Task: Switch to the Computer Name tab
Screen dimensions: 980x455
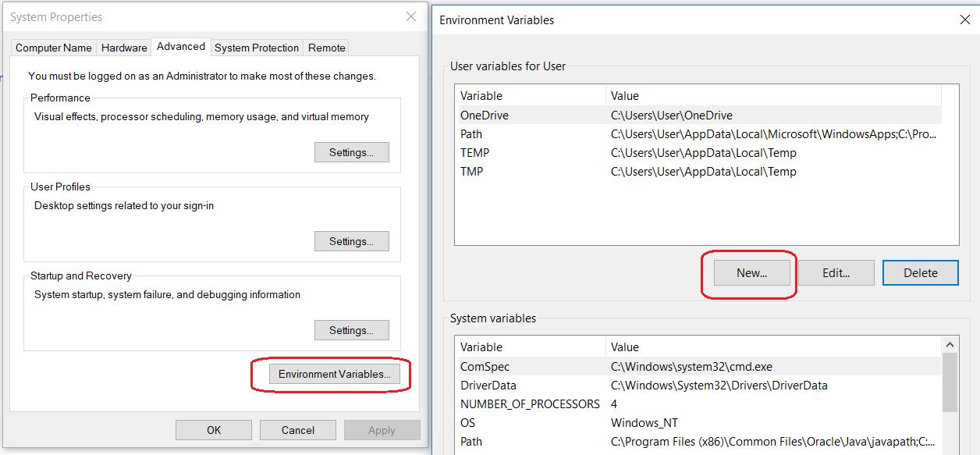Action: point(52,47)
